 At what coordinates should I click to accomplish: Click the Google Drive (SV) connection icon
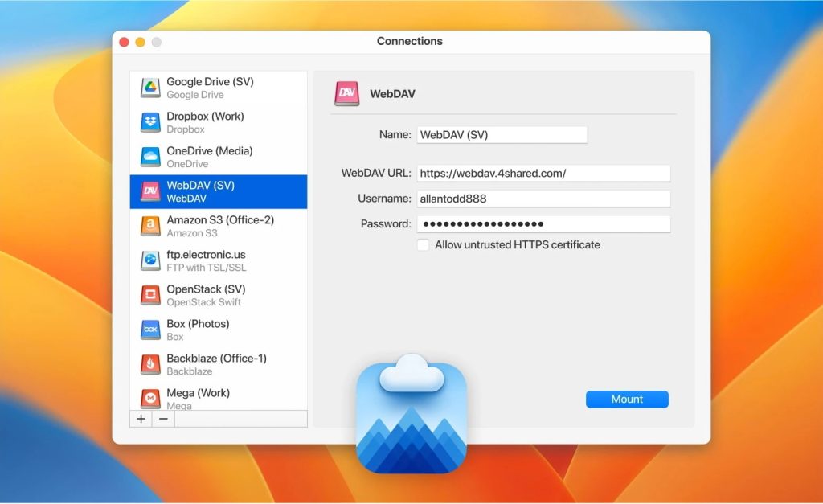click(x=150, y=88)
